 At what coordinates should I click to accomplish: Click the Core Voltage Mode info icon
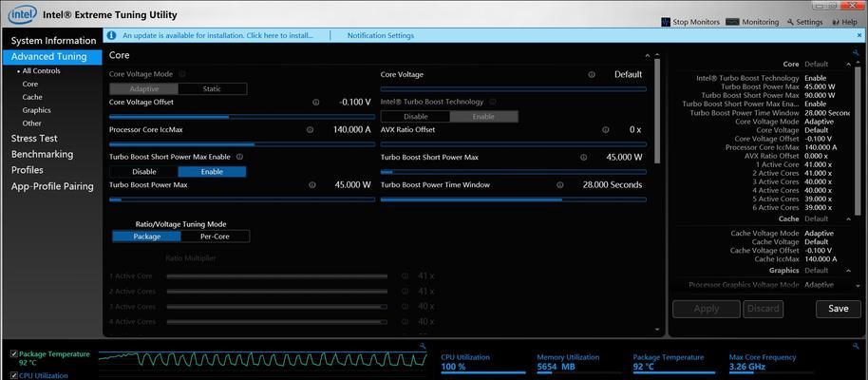click(182, 74)
